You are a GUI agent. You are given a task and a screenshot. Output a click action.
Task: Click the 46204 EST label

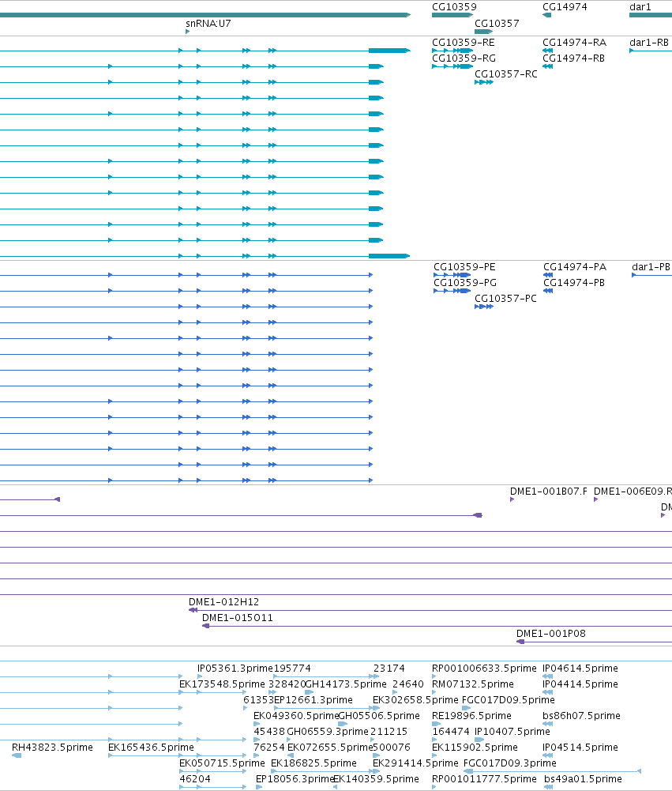[x=195, y=779]
